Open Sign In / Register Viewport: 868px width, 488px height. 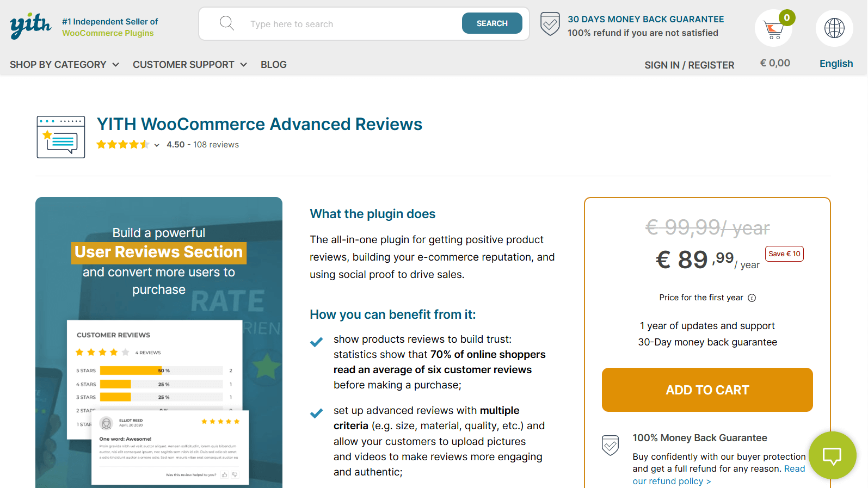[689, 65]
